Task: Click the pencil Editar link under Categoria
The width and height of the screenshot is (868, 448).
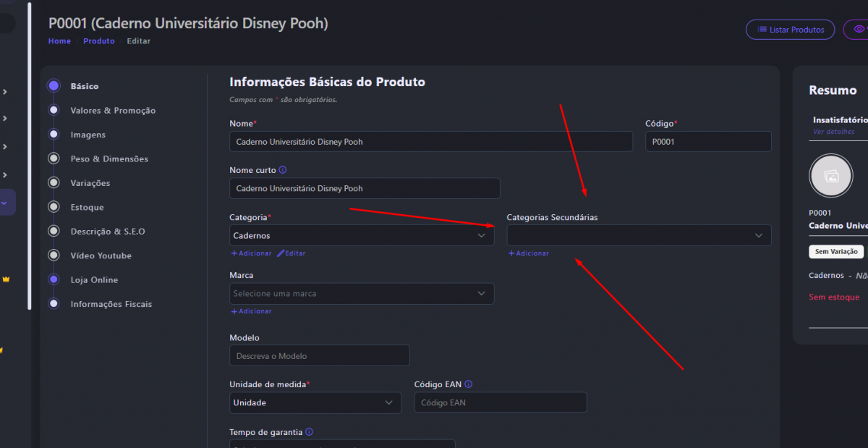Action: coord(291,253)
